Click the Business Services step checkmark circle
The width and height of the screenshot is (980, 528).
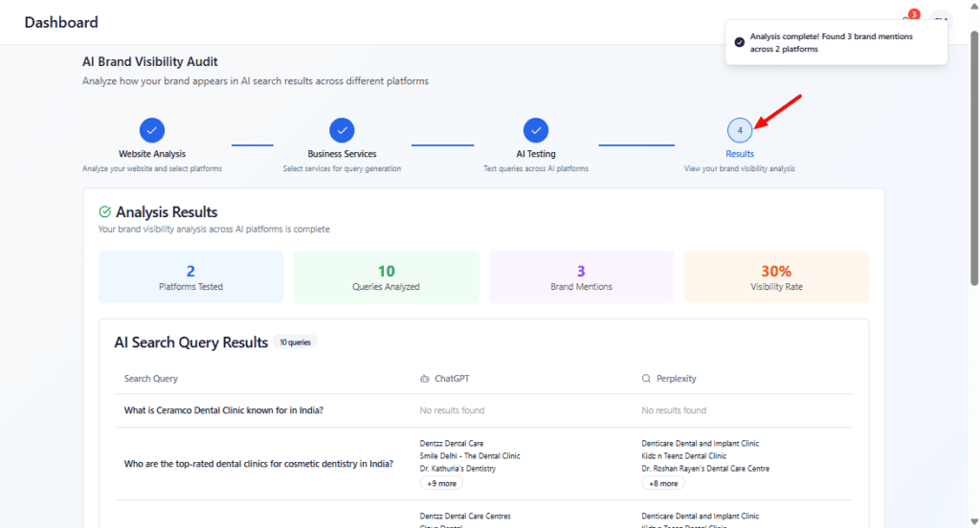point(342,130)
